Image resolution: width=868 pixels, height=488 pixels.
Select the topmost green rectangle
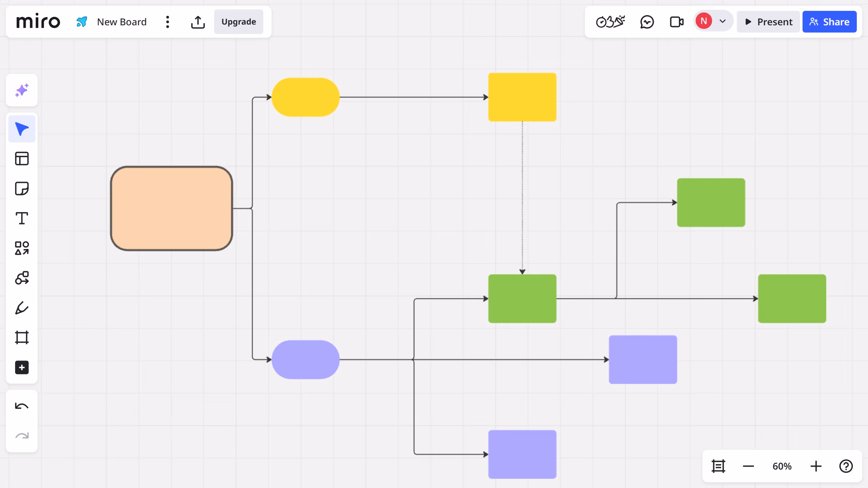(711, 202)
